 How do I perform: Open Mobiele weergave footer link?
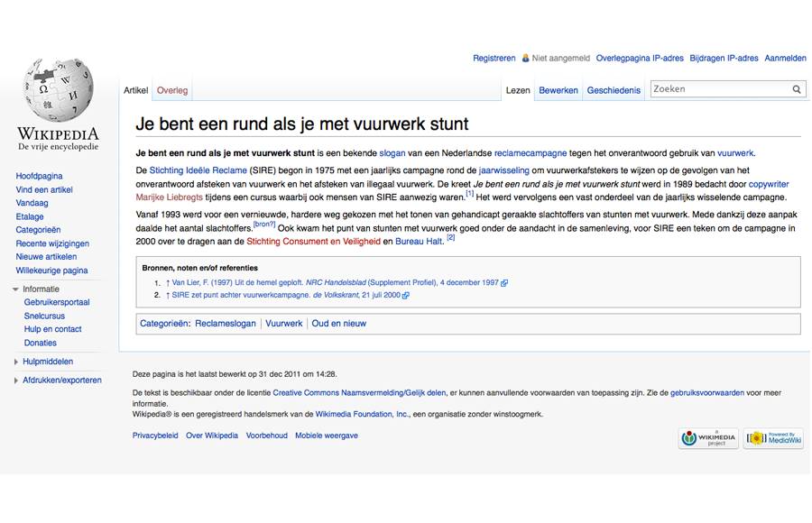pos(327,436)
